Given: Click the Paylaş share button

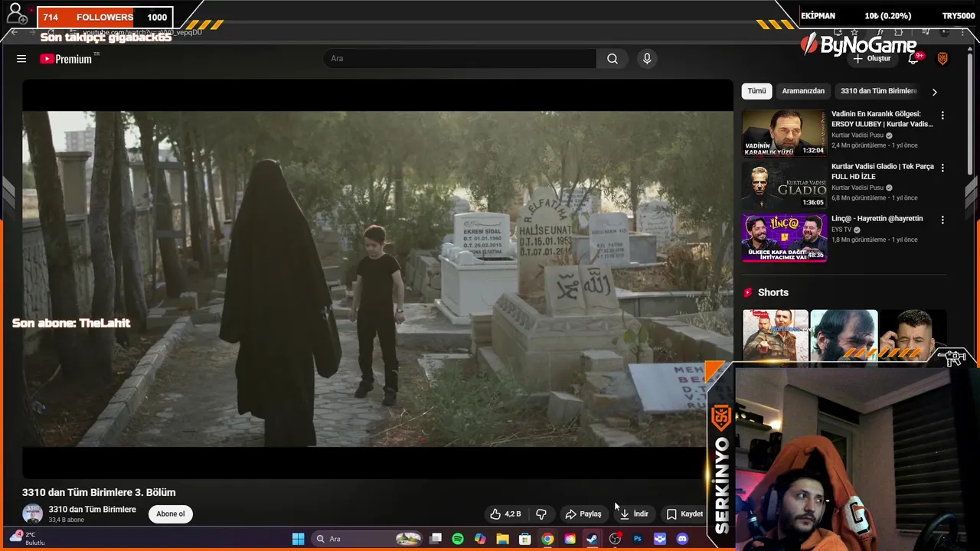Looking at the screenshot, I should [583, 514].
